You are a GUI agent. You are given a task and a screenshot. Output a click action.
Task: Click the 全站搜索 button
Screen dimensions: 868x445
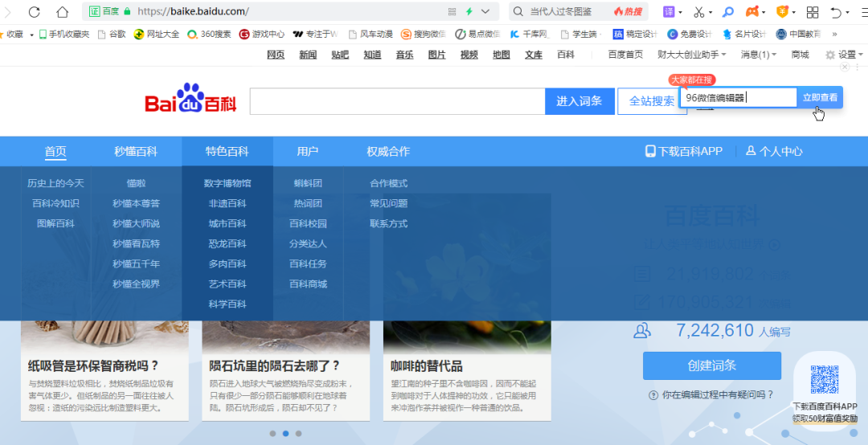tap(652, 101)
